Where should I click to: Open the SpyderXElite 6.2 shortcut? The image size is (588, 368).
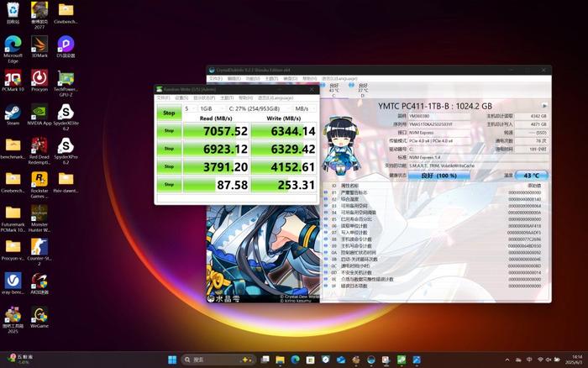(66, 117)
